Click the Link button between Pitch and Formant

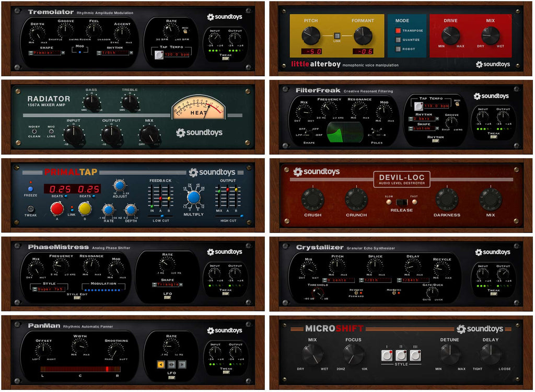pyautogui.click(x=337, y=36)
